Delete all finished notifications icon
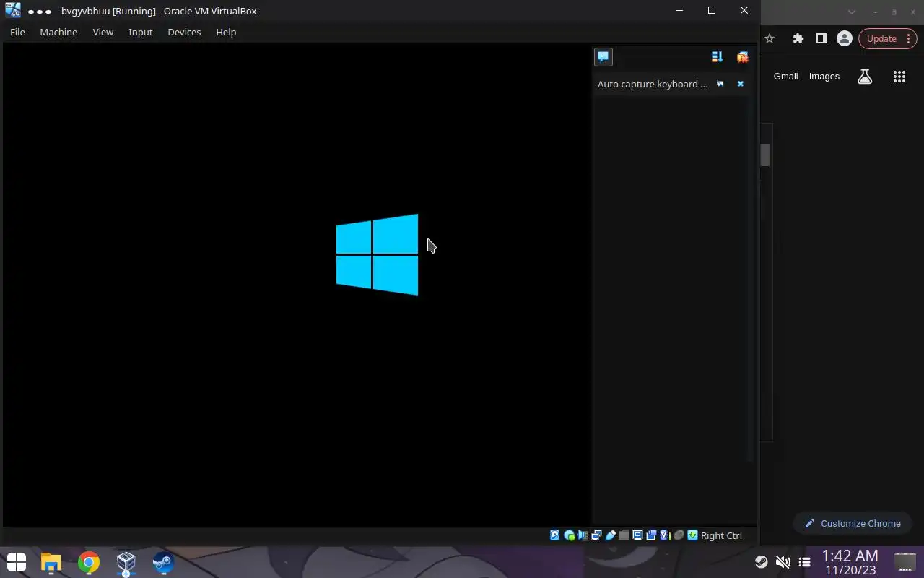 (742, 56)
